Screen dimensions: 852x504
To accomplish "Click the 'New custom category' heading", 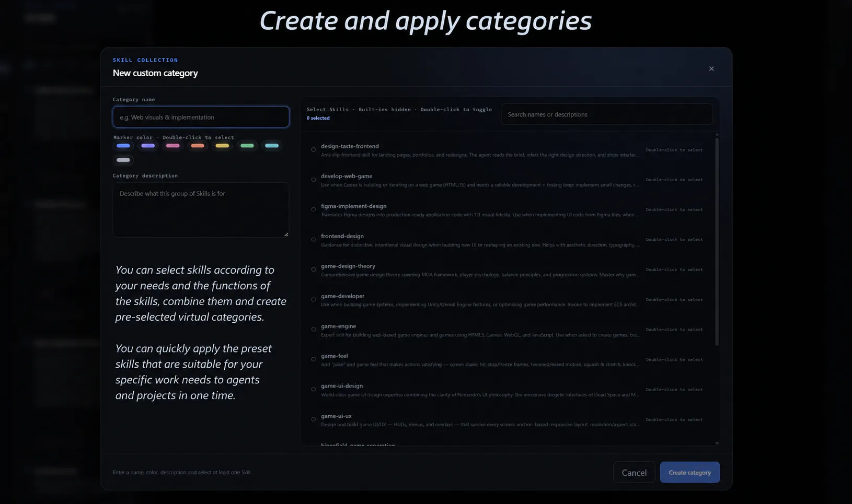I will [x=155, y=73].
